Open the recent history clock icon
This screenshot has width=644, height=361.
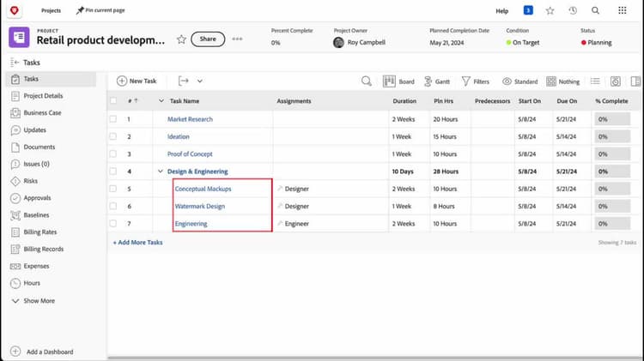(573, 10)
